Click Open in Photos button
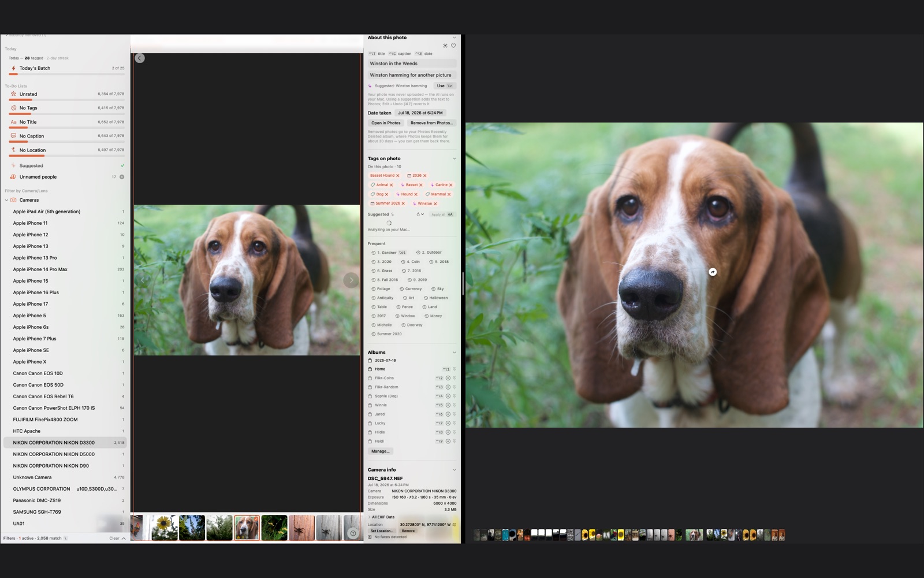The width and height of the screenshot is (924, 578). (386, 123)
